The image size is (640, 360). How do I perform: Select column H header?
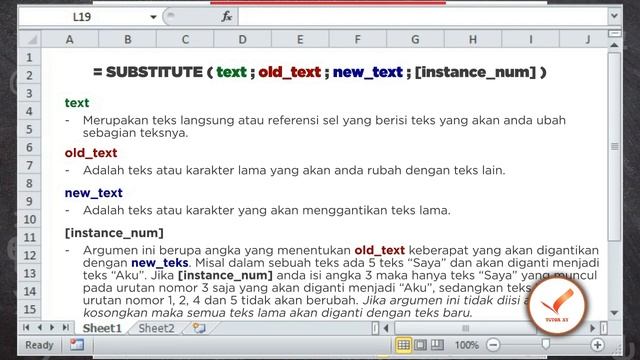pos(473,40)
